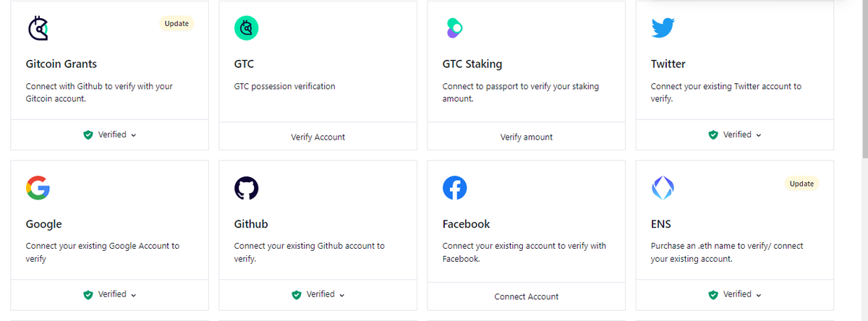
Task: Click Verify Account on GTC card
Action: pos(318,137)
